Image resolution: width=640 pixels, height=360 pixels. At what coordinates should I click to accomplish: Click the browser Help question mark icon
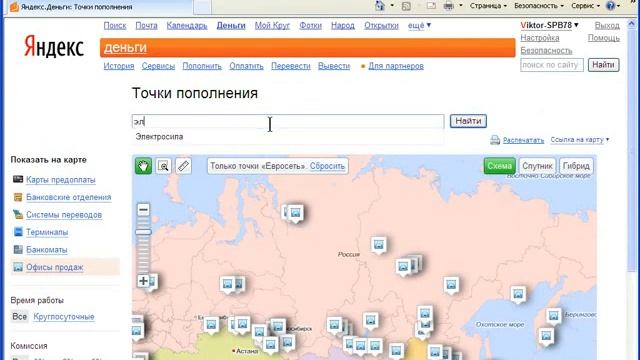[x=611, y=6]
